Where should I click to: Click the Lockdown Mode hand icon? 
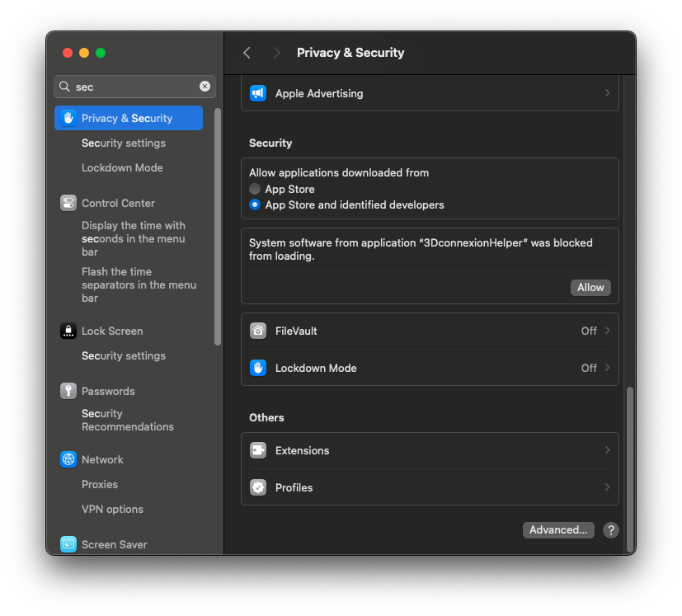pyautogui.click(x=258, y=368)
